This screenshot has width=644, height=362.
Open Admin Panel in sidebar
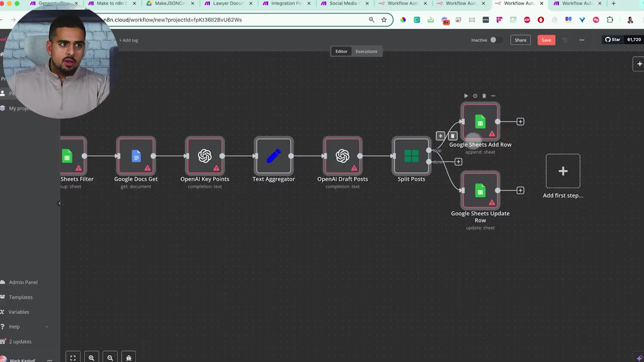pyautogui.click(x=23, y=282)
